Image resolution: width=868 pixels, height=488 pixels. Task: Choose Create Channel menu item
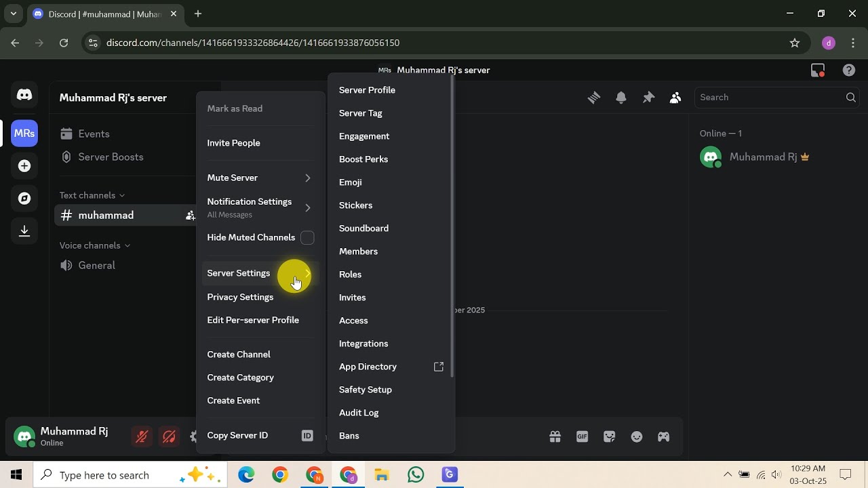tap(260, 354)
